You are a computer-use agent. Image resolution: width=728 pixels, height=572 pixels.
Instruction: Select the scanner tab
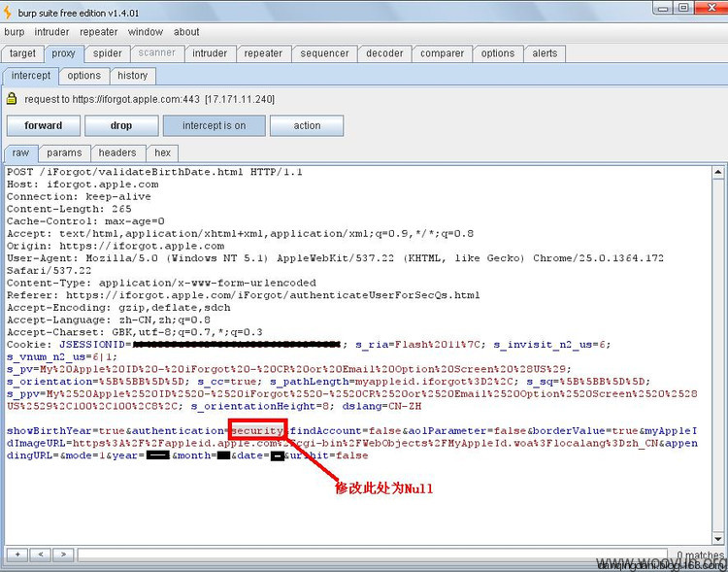pyautogui.click(x=157, y=53)
